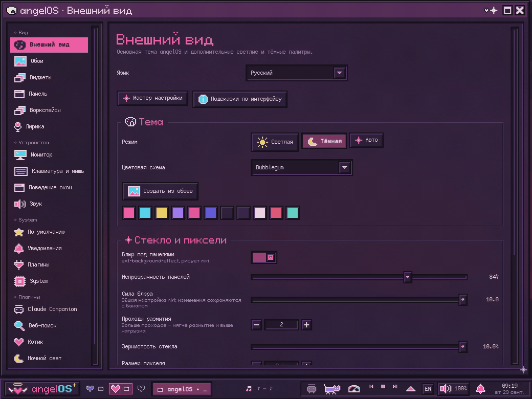The height and width of the screenshot is (399, 532).
Task: Click the Ночной свет moon icon
Action: pyautogui.click(x=19, y=358)
